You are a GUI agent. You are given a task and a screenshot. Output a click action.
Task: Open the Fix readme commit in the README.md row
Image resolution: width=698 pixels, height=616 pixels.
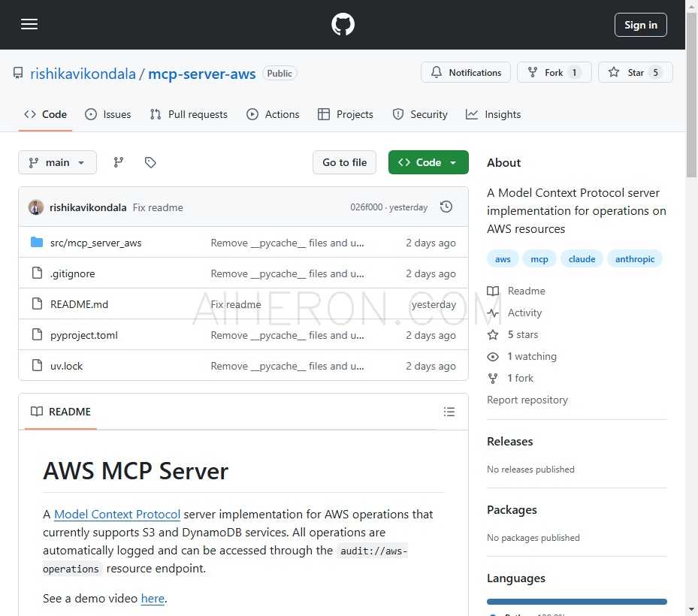click(236, 304)
